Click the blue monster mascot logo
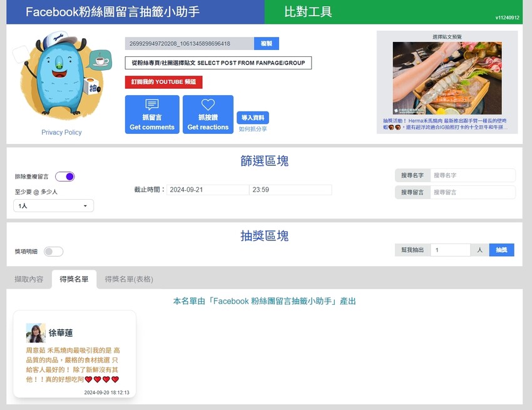The image size is (532, 410). pyautogui.click(x=63, y=76)
